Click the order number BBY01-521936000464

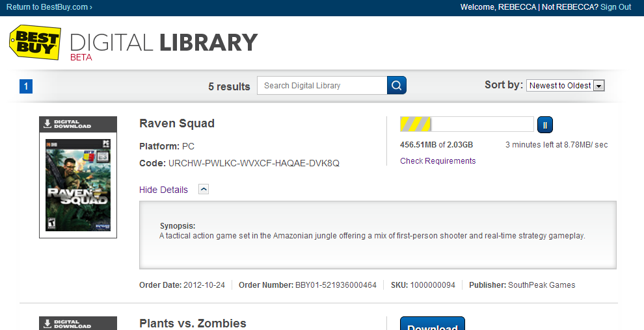tap(336, 285)
